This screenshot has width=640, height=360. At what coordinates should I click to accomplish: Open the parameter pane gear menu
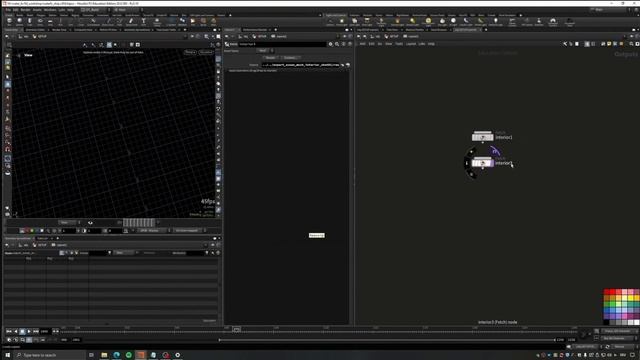coord(331,44)
